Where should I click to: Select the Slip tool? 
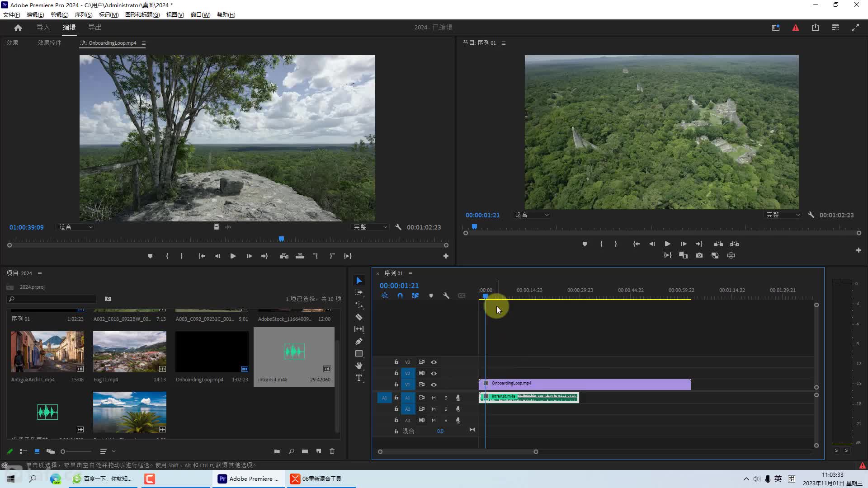coord(359,329)
